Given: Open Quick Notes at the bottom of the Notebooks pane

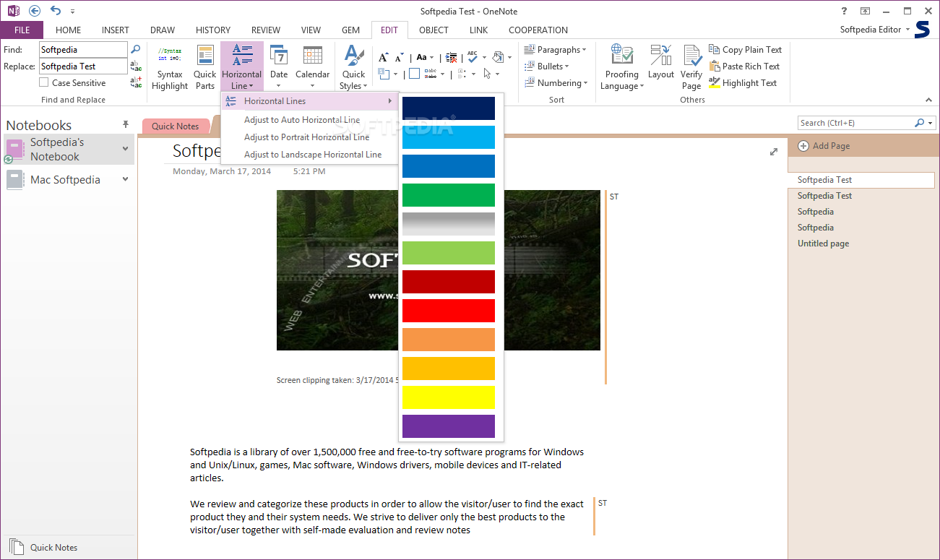Looking at the screenshot, I should [45, 547].
